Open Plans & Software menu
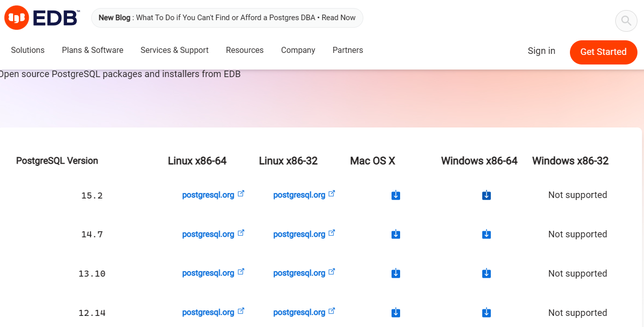The image size is (644, 327). point(93,50)
